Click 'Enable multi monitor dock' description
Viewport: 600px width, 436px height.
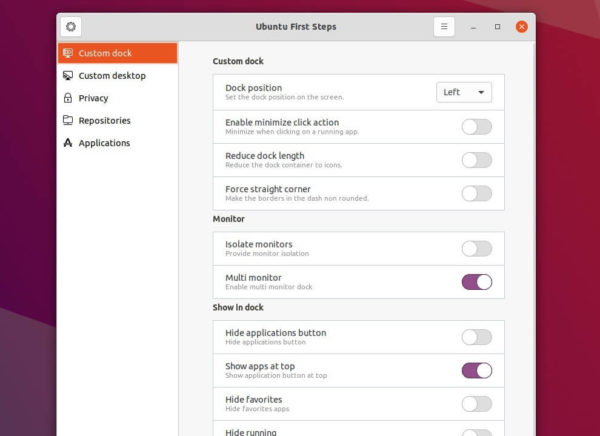[x=269, y=287]
